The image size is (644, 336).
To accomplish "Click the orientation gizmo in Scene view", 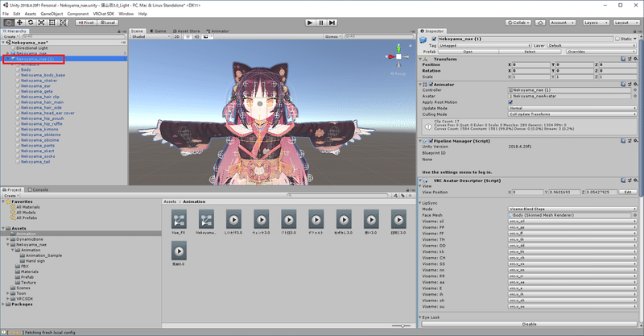I will tap(398, 56).
